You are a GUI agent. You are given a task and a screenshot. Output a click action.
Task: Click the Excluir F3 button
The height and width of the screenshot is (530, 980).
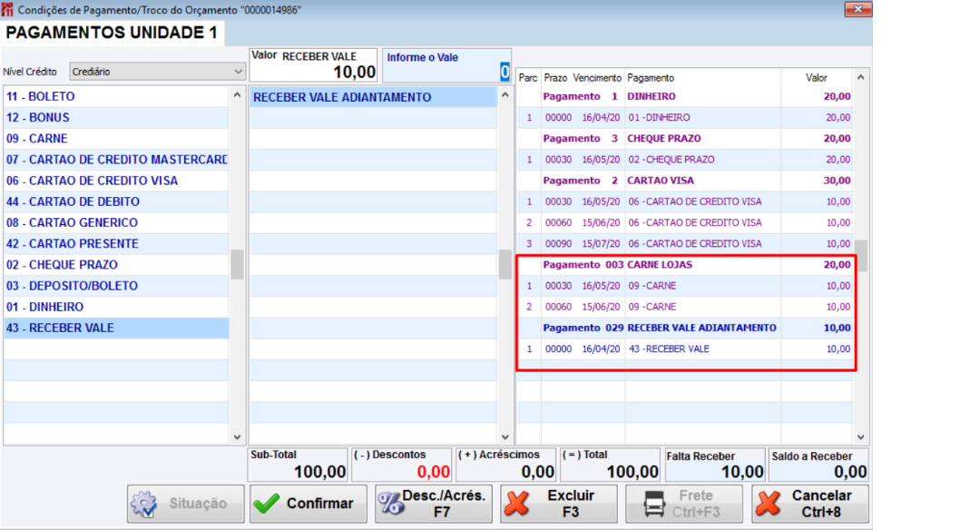click(x=559, y=504)
